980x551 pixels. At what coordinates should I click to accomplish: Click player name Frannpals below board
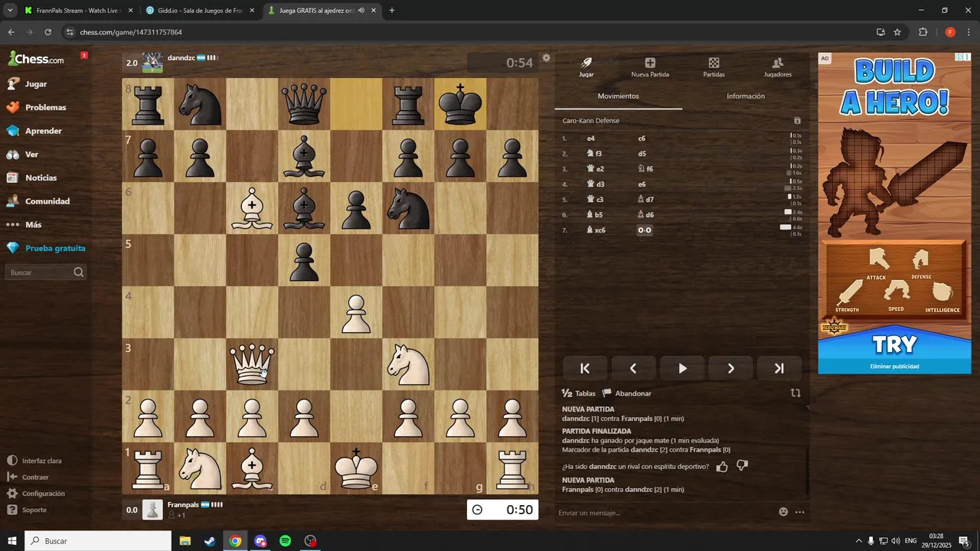tap(183, 505)
